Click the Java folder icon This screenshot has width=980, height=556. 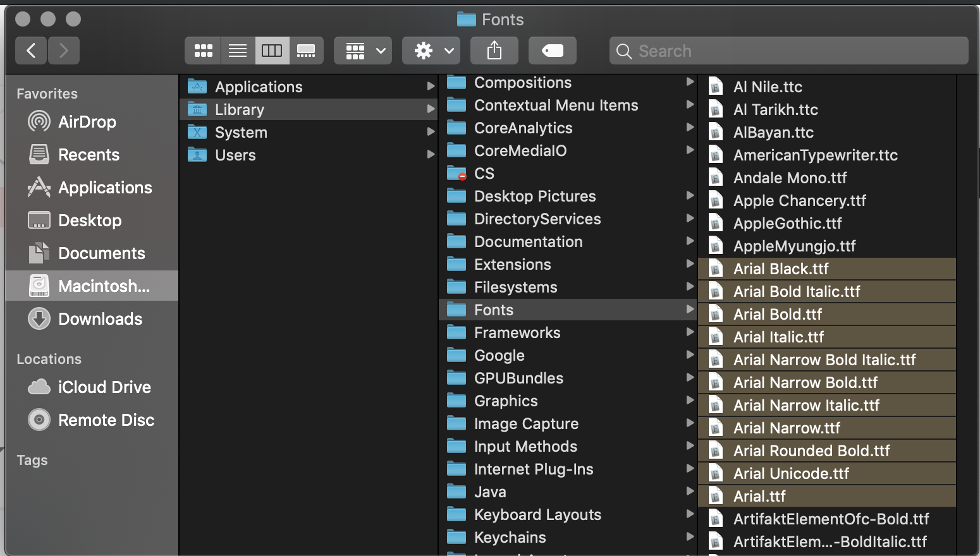click(456, 492)
